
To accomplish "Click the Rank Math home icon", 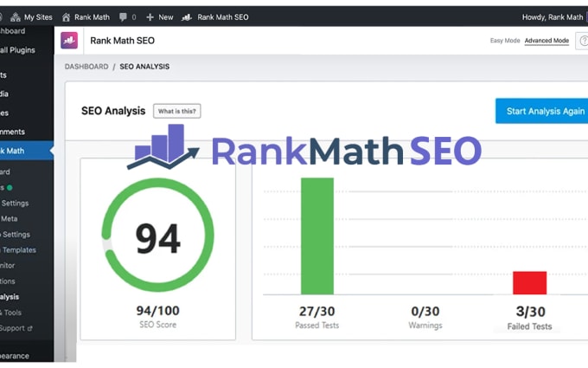I will coord(66,17).
